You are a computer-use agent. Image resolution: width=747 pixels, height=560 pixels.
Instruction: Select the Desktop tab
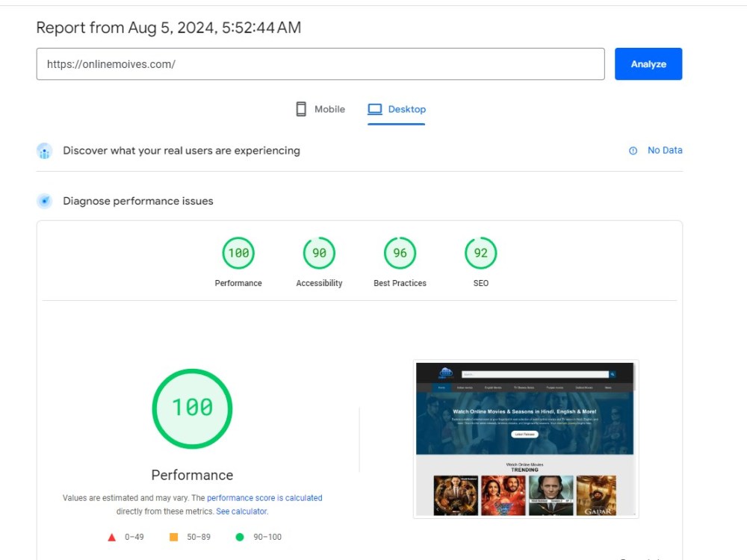pos(397,110)
